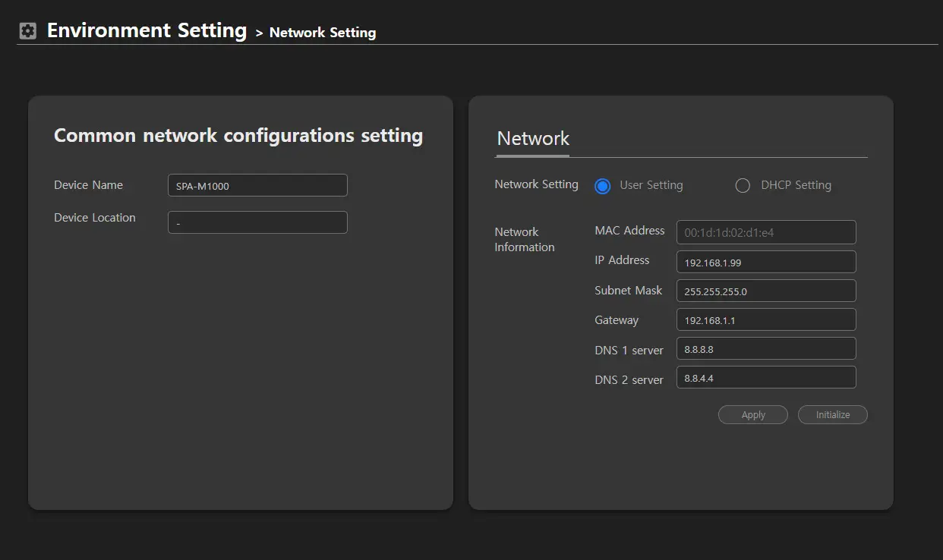
Task: Select the User Setting radio button
Action: click(603, 186)
